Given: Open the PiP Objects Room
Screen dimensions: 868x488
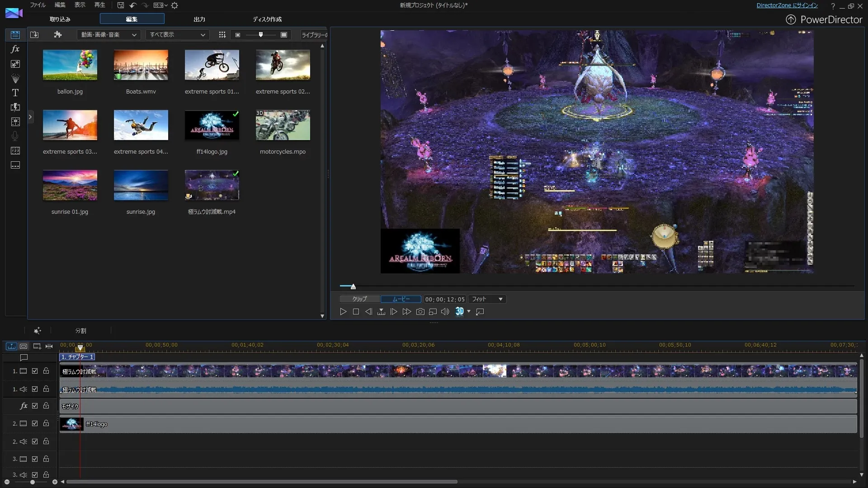Looking at the screenshot, I should click(x=15, y=64).
